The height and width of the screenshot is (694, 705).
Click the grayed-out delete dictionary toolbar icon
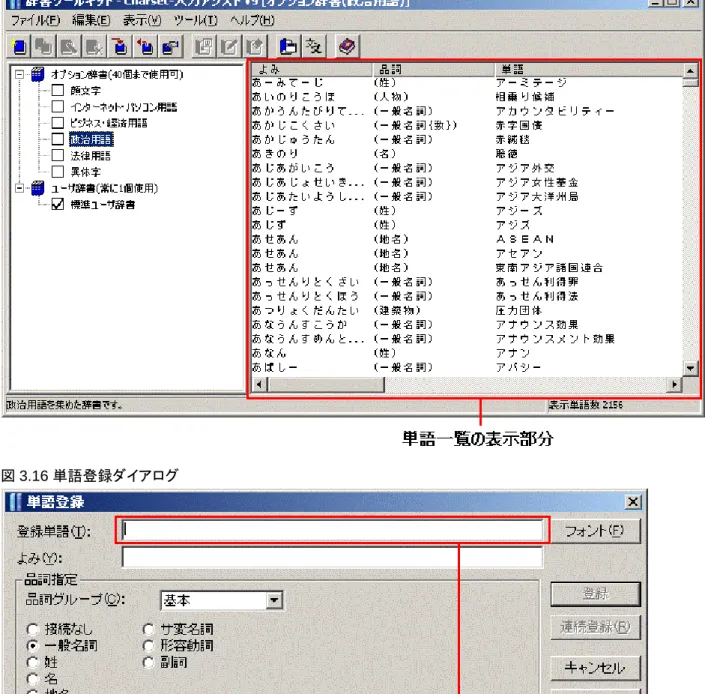pyautogui.click(x=94, y=46)
